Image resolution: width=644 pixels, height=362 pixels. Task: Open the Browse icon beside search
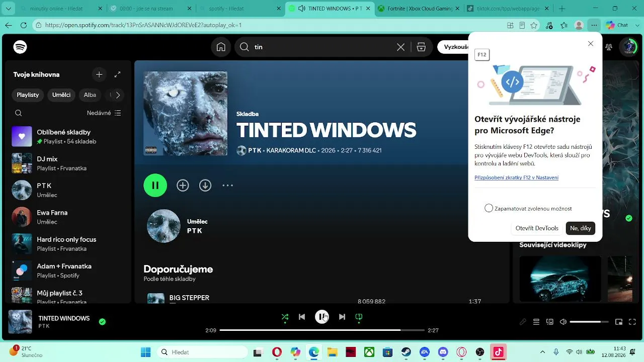(x=421, y=47)
